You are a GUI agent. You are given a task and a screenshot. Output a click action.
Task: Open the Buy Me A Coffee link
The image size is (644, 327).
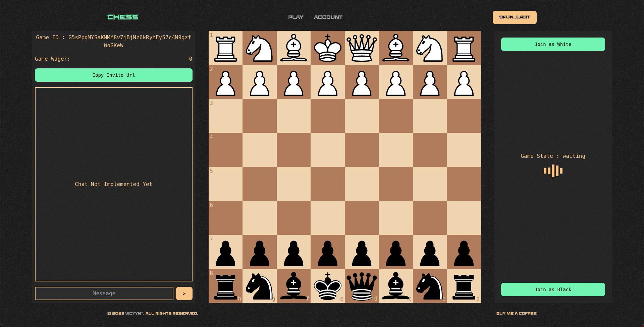pyautogui.click(x=516, y=313)
